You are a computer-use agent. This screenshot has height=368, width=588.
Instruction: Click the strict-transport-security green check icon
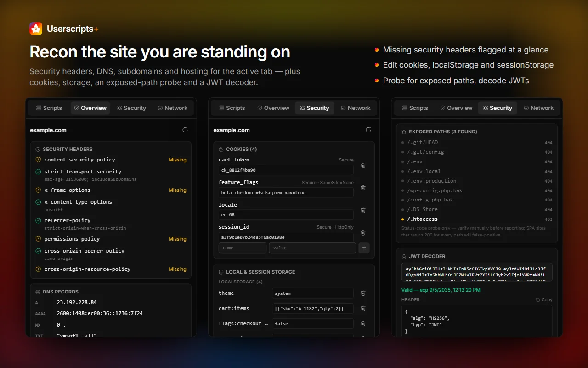39,172
